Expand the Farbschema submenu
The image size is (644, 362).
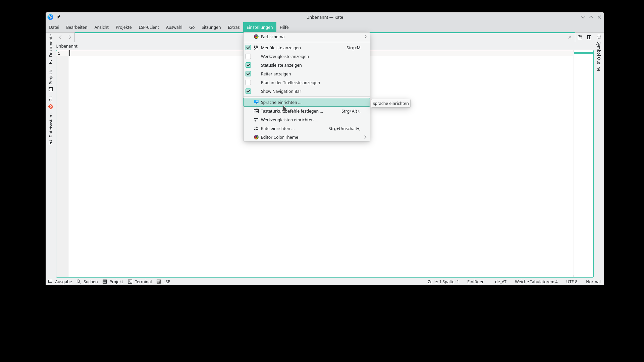coord(307,37)
